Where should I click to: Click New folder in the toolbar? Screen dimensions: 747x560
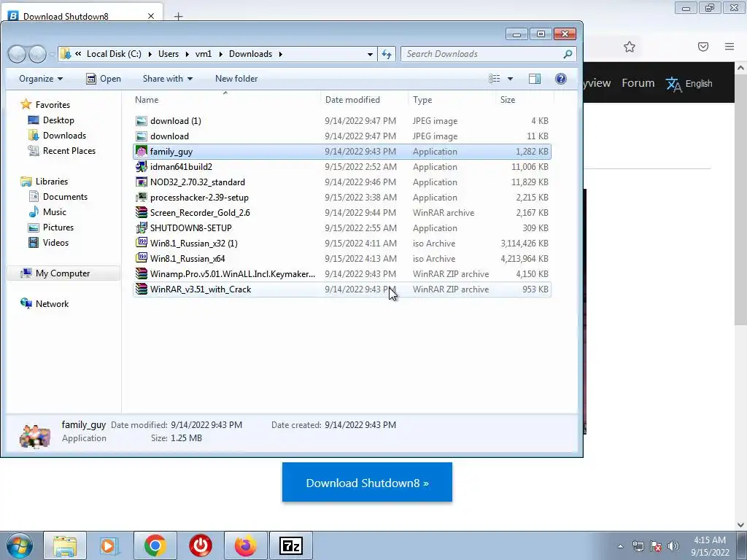(x=236, y=79)
